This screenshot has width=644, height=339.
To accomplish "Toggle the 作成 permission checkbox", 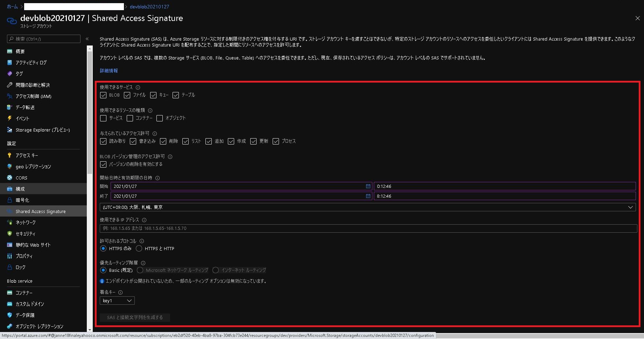I will pos(231,141).
